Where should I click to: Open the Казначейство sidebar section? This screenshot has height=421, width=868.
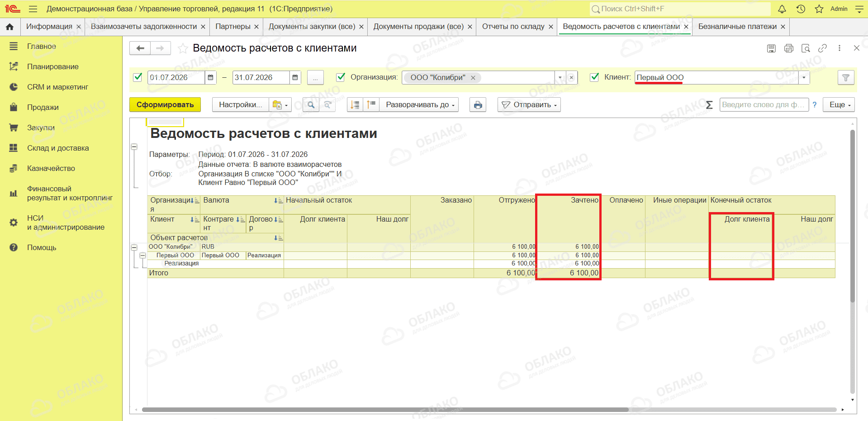pyautogui.click(x=51, y=168)
